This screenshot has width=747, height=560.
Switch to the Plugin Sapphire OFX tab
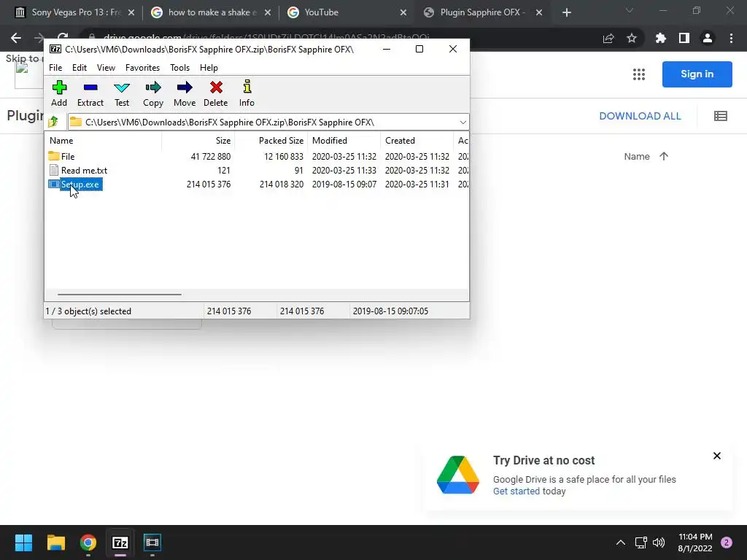click(x=483, y=12)
